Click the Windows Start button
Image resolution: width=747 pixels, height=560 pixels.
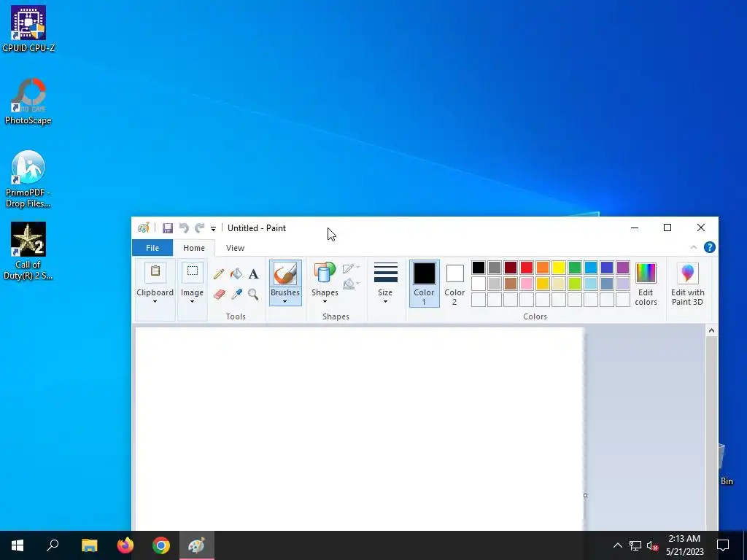18,545
